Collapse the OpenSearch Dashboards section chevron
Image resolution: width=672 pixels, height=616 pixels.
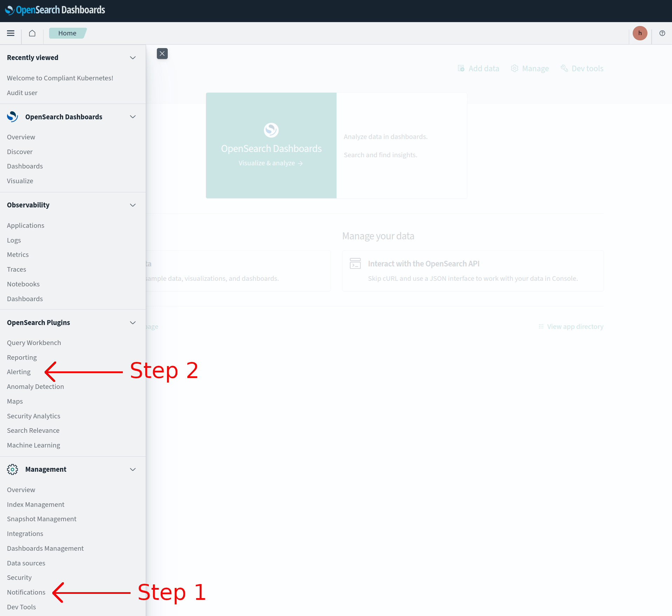133,117
